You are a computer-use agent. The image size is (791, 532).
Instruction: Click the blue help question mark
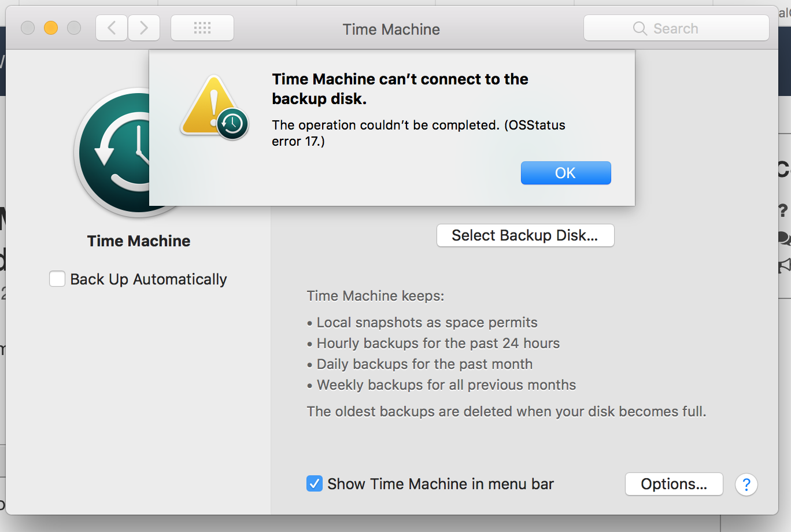click(746, 485)
